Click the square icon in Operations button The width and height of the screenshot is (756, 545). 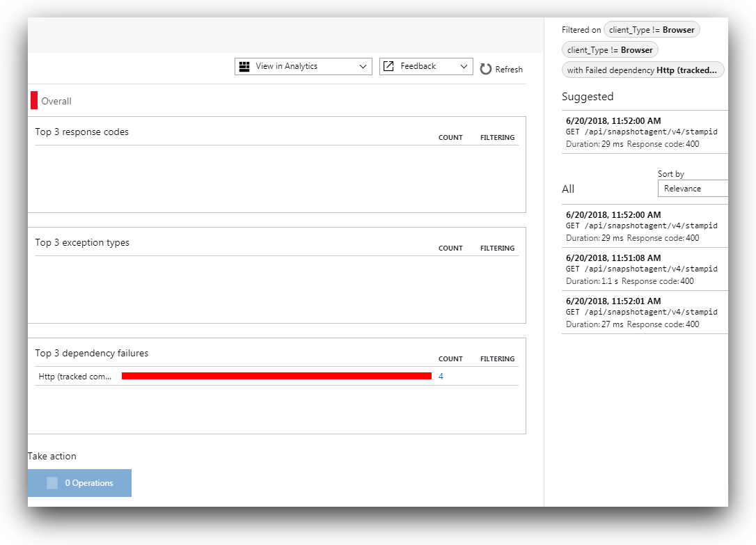click(52, 483)
